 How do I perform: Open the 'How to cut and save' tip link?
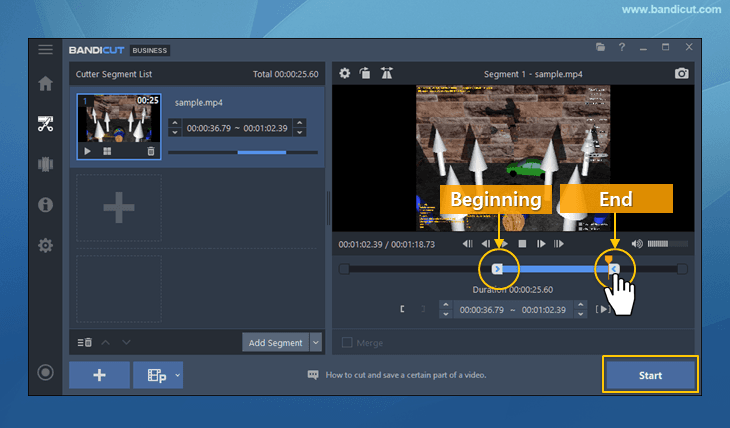pos(406,375)
